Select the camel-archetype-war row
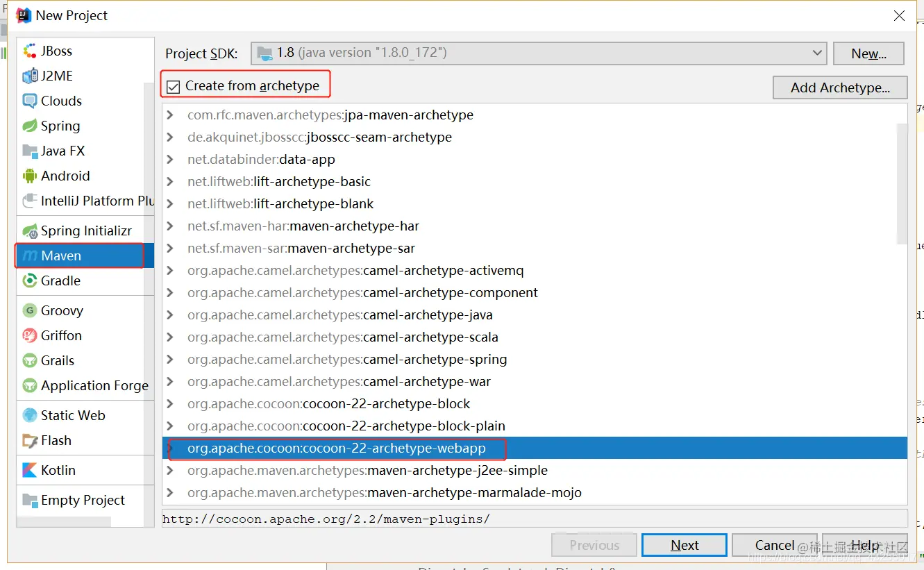Image resolution: width=924 pixels, height=570 pixels. 535,382
